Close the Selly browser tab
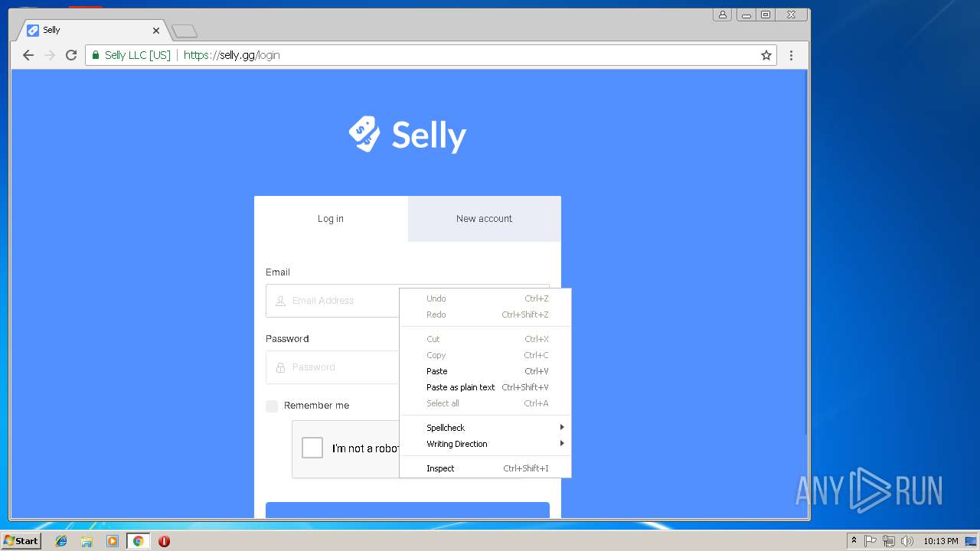Screen dimensions: 980x551 (156, 31)
